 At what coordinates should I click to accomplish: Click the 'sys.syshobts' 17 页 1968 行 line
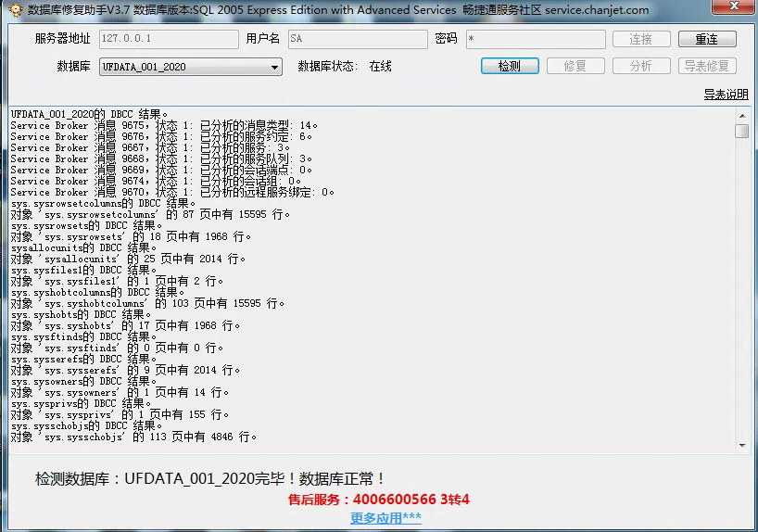[125, 325]
